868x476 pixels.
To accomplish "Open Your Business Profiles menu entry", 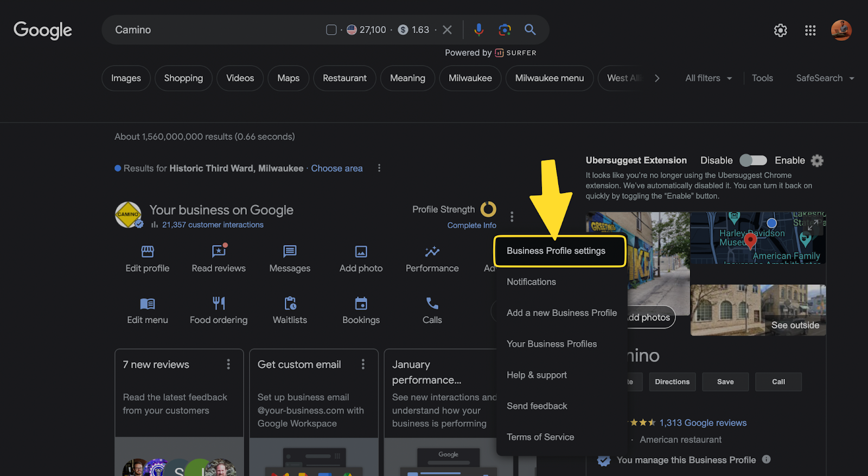I will pos(561,344).
